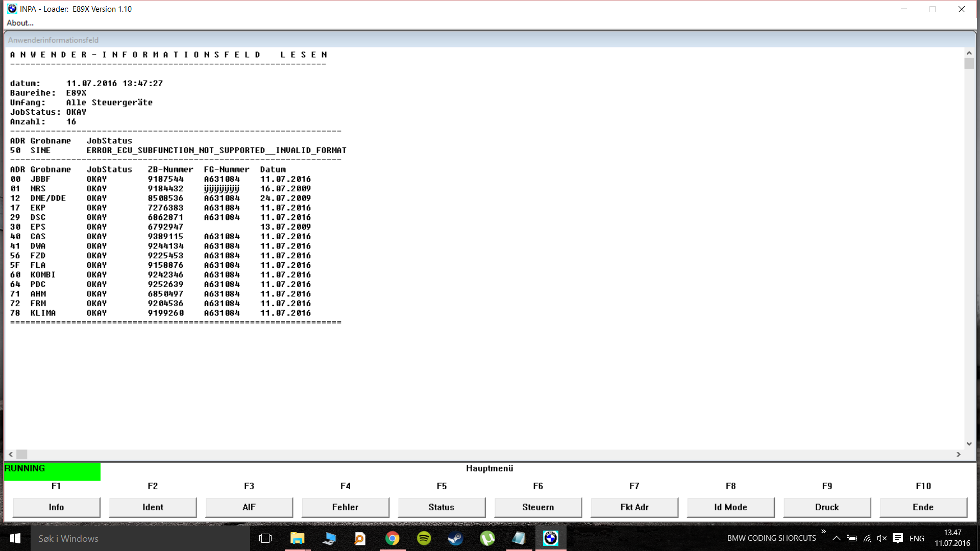This screenshot has height=551, width=980.
Task: Click the PDC row ZB-Nummer 9252639
Action: point(165,284)
